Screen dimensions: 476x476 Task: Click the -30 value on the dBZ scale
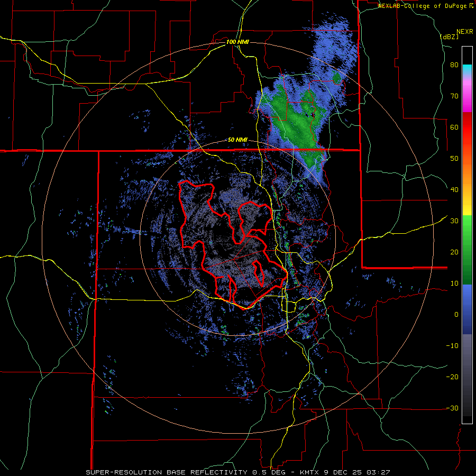point(452,408)
